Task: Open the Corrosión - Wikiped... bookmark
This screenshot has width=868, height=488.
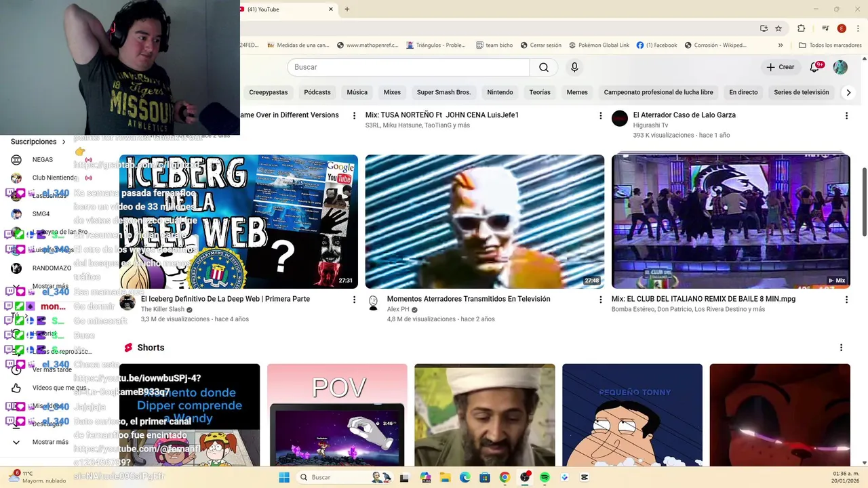Action: [715, 45]
